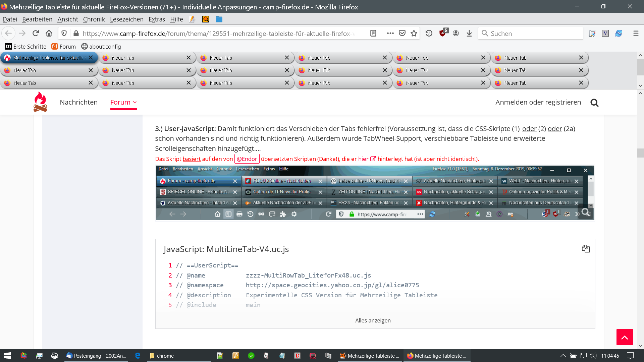Open the Anmelden oder registrieren link
The width and height of the screenshot is (644, 362).
pyautogui.click(x=538, y=102)
